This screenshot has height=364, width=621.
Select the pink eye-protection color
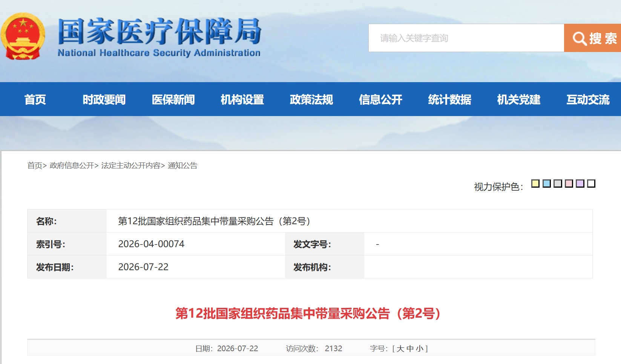pyautogui.click(x=569, y=184)
